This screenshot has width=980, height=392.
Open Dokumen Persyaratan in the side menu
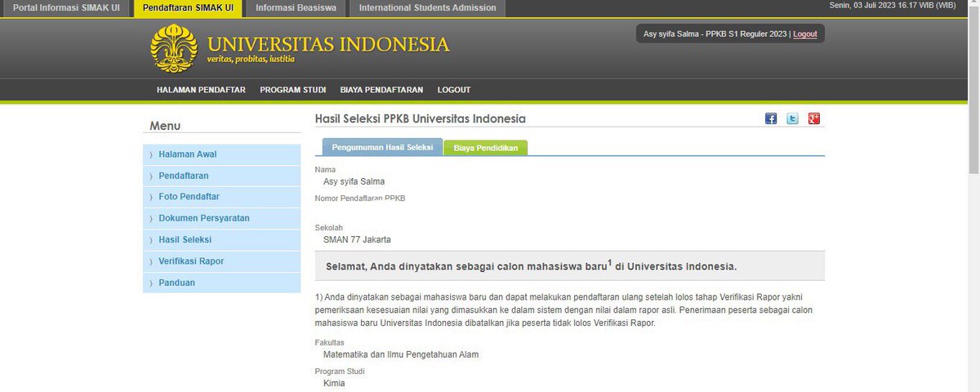[x=221, y=218]
